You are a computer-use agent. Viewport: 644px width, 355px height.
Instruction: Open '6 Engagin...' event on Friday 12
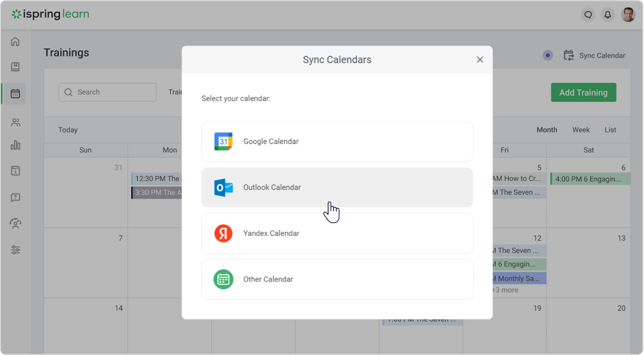coord(519,264)
